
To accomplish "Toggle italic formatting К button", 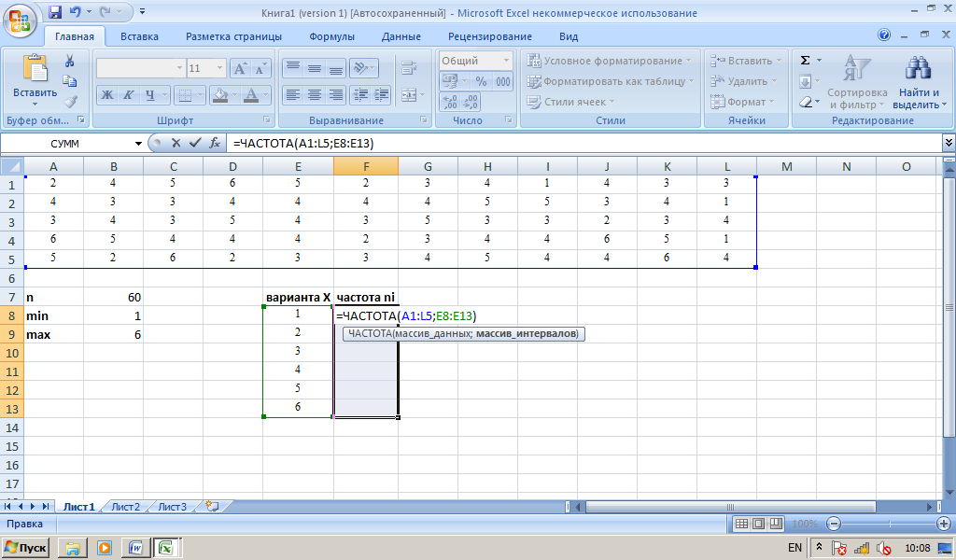I will pyautogui.click(x=129, y=94).
